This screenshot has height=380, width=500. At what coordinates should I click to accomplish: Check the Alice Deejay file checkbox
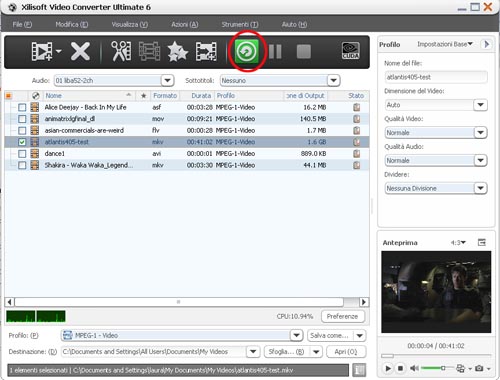(22, 107)
